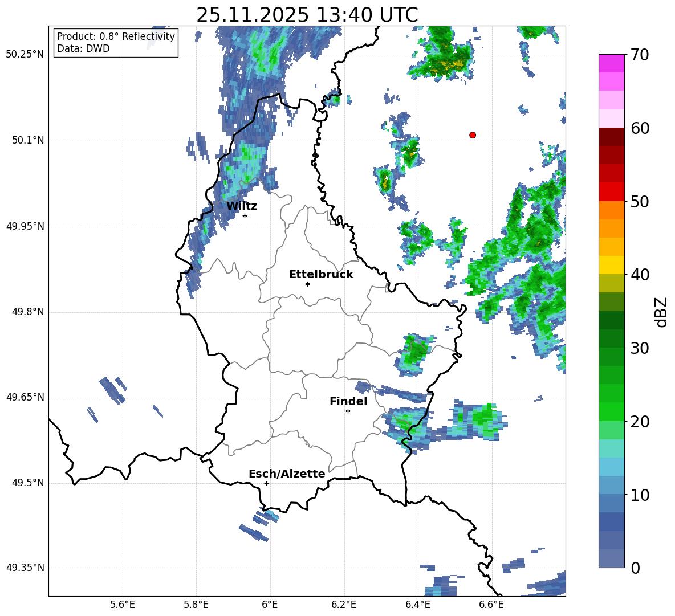Click the 6.2°E longitude label
This screenshot has height=616, width=675.
[344, 605]
